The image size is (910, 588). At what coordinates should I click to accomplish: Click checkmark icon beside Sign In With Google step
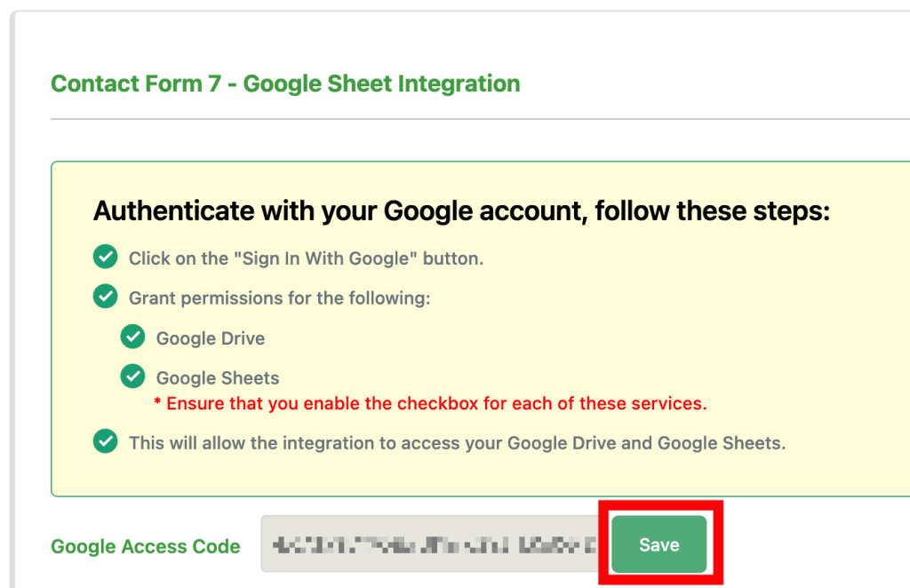(x=105, y=257)
